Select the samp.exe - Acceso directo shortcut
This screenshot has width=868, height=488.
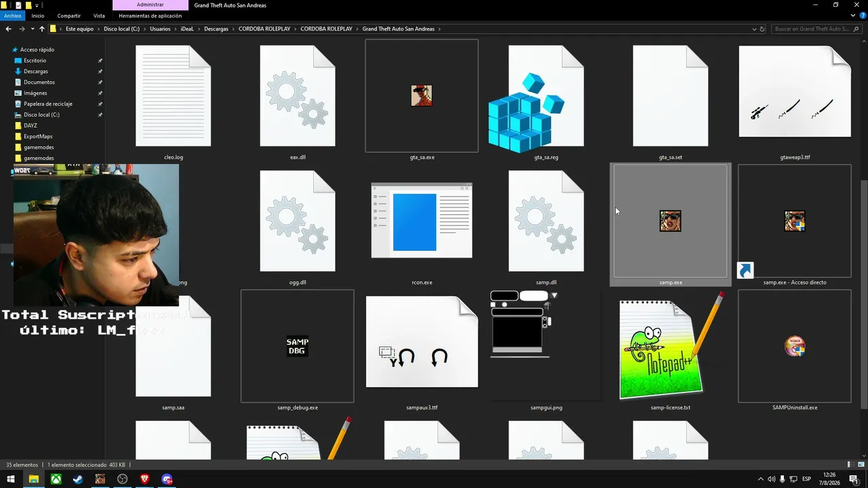click(795, 221)
